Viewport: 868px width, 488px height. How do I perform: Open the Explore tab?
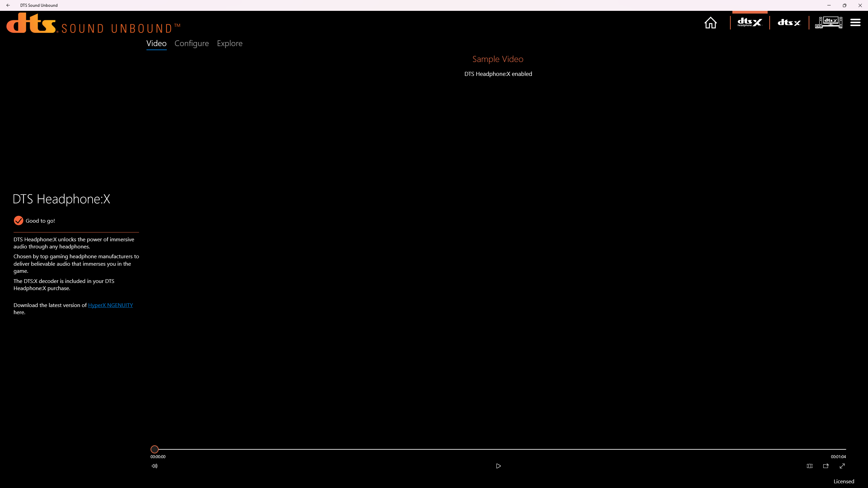pyautogui.click(x=230, y=43)
